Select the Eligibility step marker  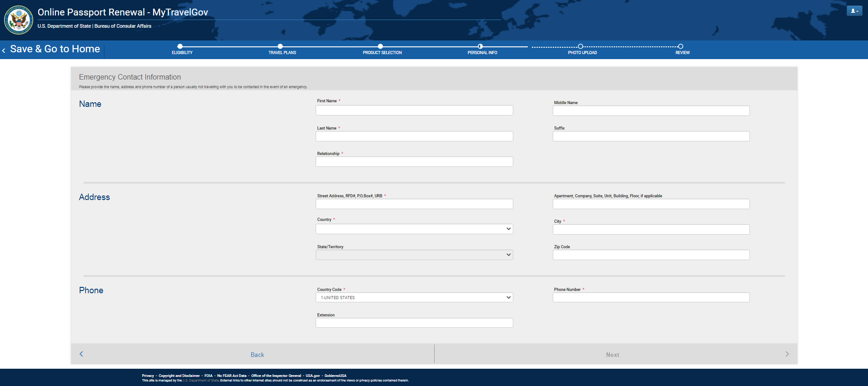coord(180,46)
